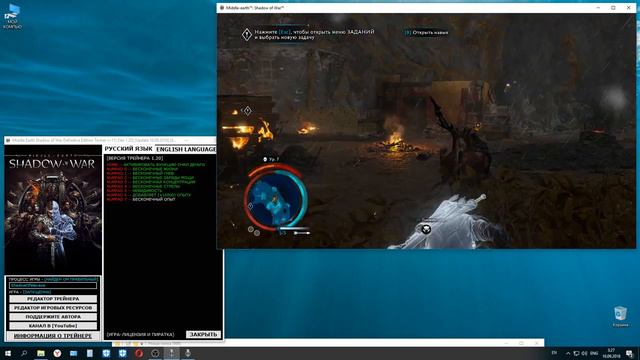Click the 'Открыть навык' prompt in game
This screenshot has height=360, width=640.
point(426,32)
